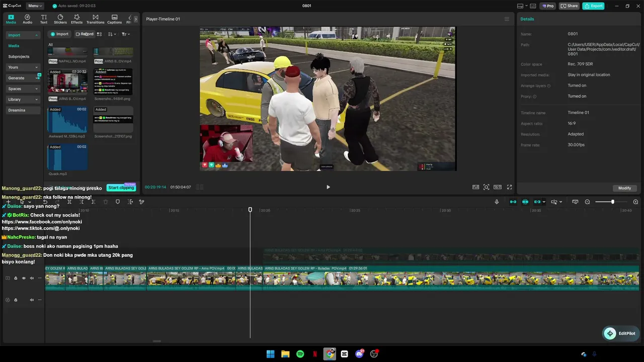Open the Stickers tab
Image resolution: width=644 pixels, height=362 pixels.
60,19
